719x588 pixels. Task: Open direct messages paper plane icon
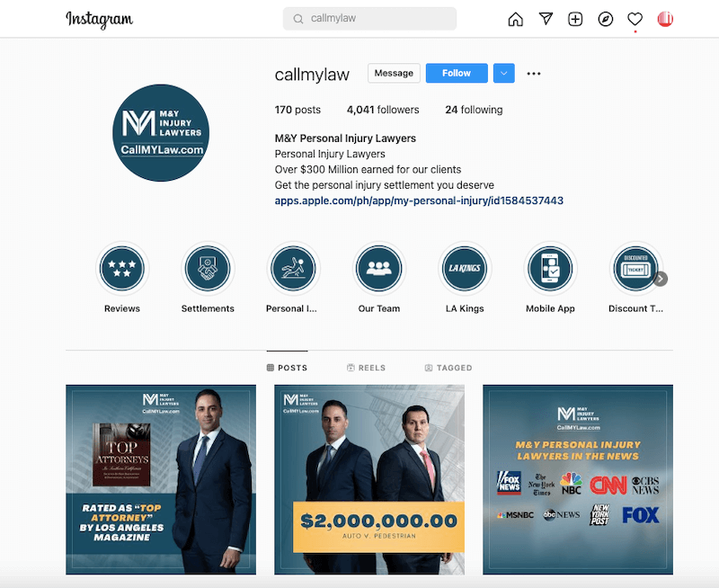pyautogui.click(x=546, y=19)
